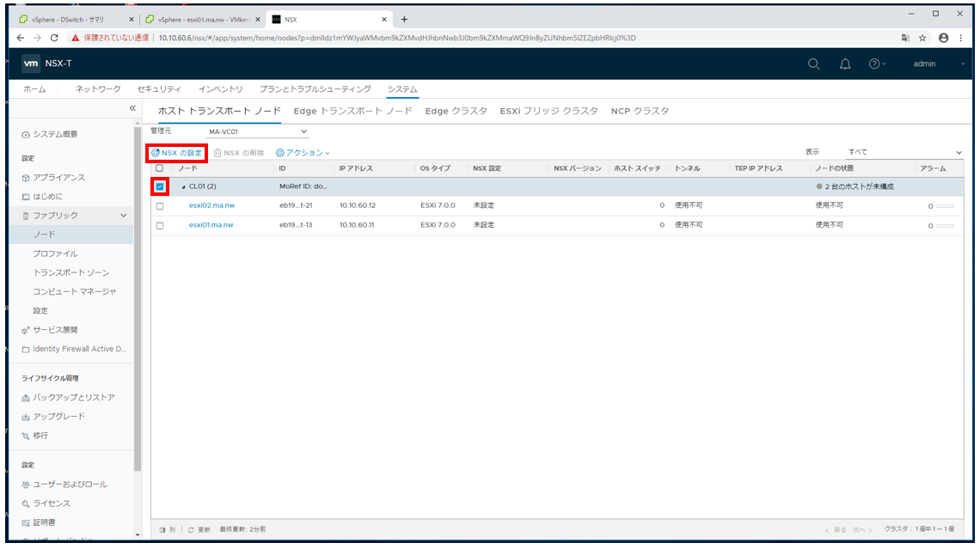Switch to the ホーム tab

tap(34, 89)
